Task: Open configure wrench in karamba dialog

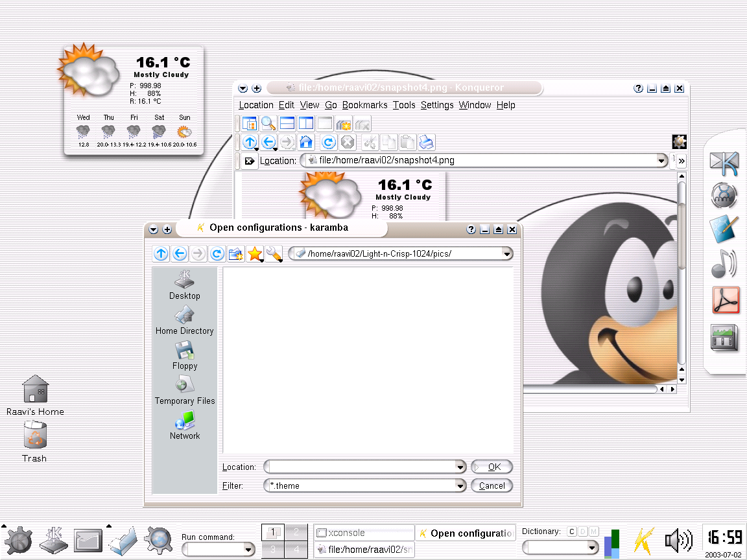Action: pos(274,254)
